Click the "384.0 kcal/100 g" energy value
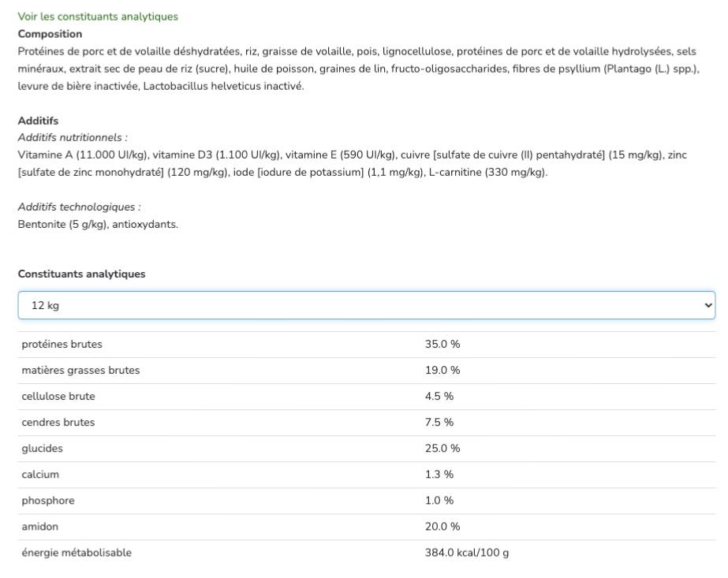 tap(467, 552)
